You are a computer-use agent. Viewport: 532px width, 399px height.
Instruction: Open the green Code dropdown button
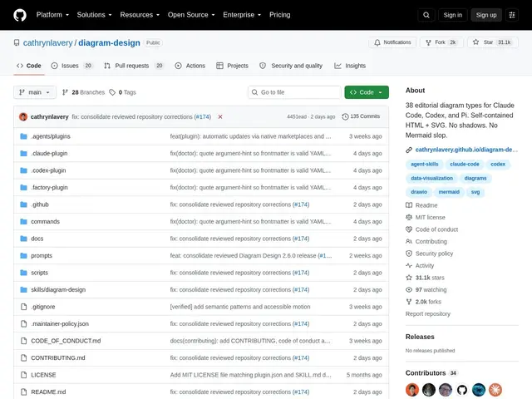367,92
